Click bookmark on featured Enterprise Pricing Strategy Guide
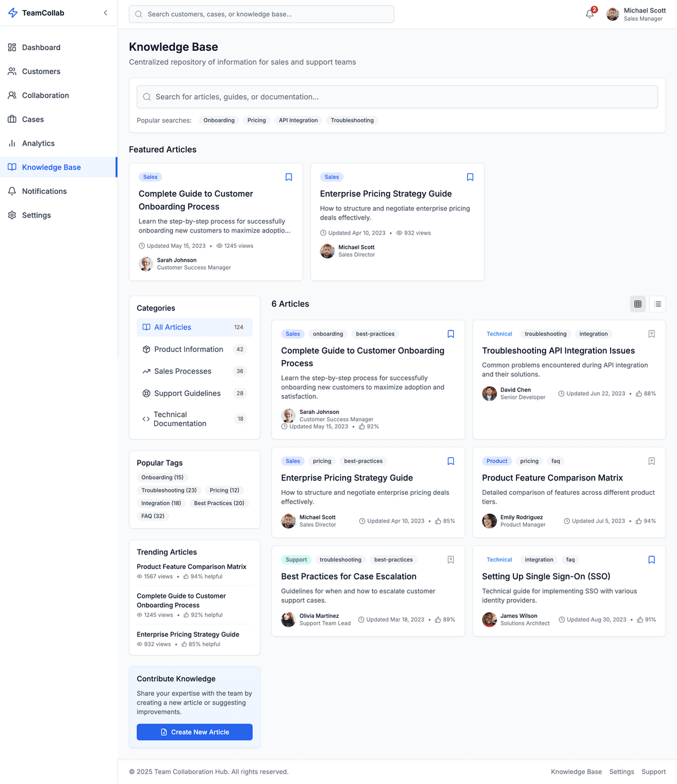The height and width of the screenshot is (784, 677). pyautogui.click(x=470, y=177)
